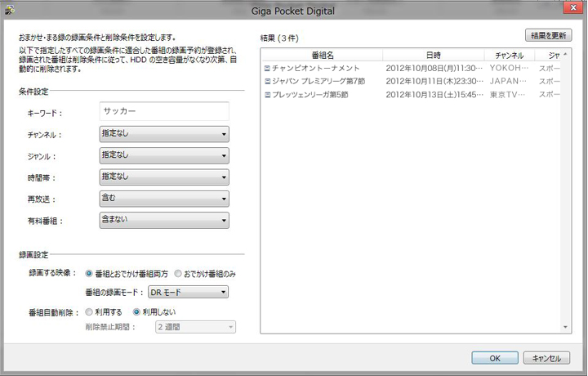Expand the 有料番組 dropdown
This screenshot has height=376, width=588.
coord(163,219)
